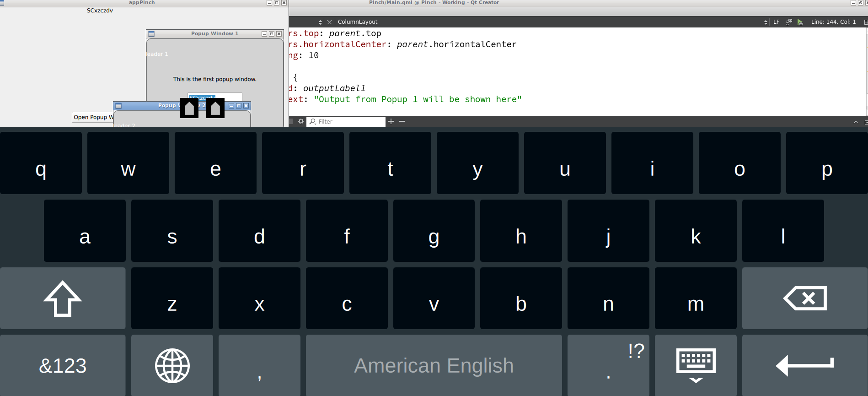Screen dimensions: 868x396
Task: Tap the backspace key on the virtual keyboard
Action: coord(805,298)
